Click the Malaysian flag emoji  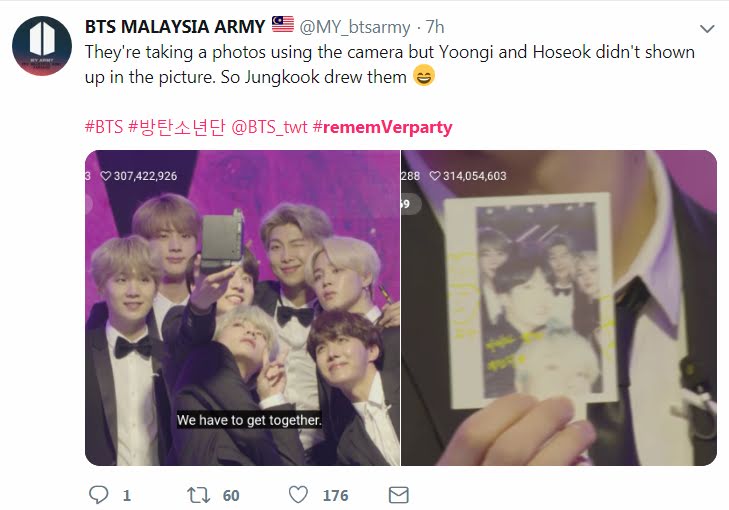click(283, 24)
